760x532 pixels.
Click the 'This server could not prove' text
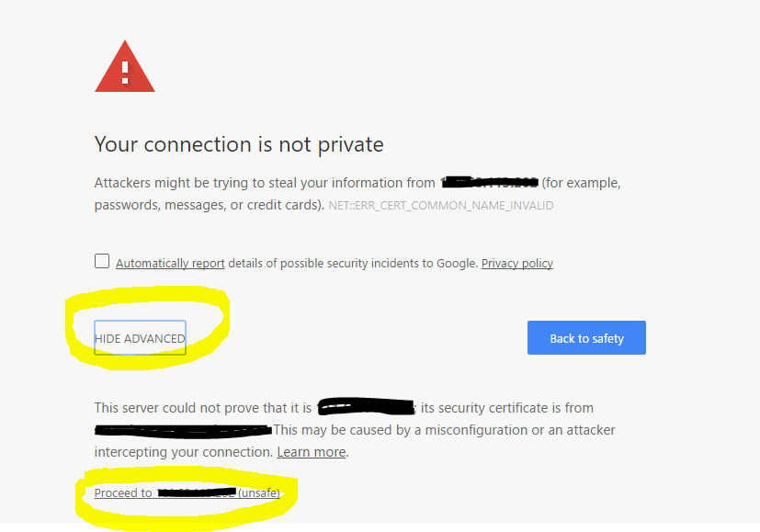(x=204, y=407)
